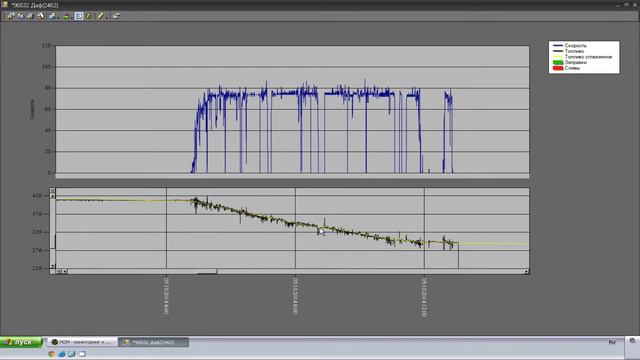
Task: Click the down arrow of the fuel chart vertical scrollbar
Action: pyautogui.click(x=53, y=266)
